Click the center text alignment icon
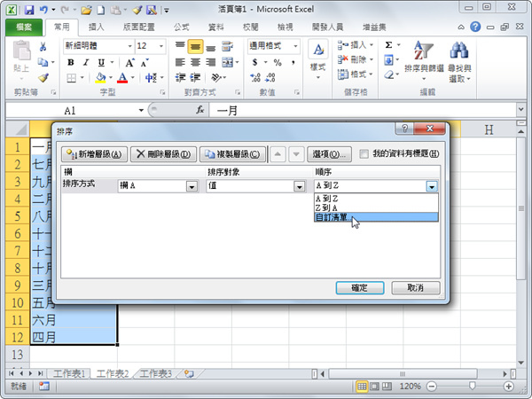The height and width of the screenshot is (399, 532). point(195,62)
